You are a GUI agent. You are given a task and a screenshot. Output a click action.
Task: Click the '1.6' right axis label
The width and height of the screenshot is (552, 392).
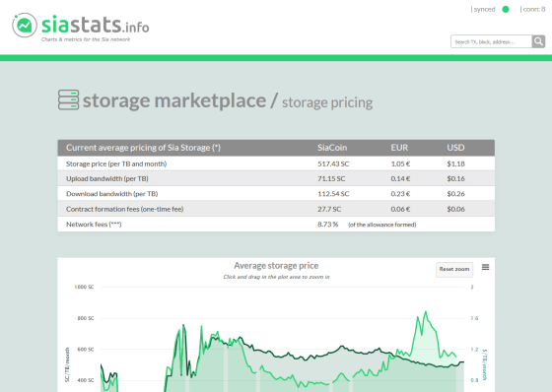474,318
